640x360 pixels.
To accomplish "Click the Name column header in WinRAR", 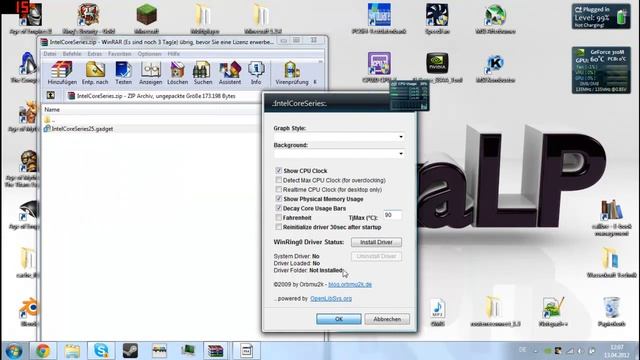I will pyautogui.click(x=52, y=109).
